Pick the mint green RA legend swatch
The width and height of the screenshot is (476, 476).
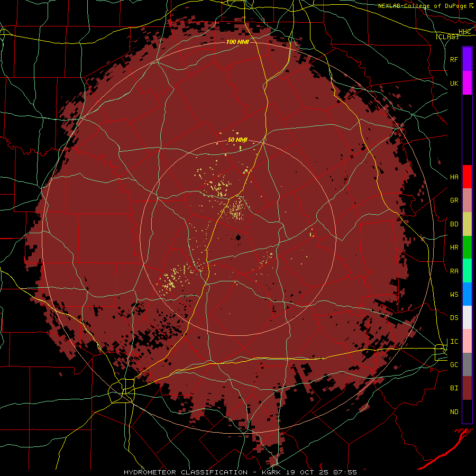point(467,271)
